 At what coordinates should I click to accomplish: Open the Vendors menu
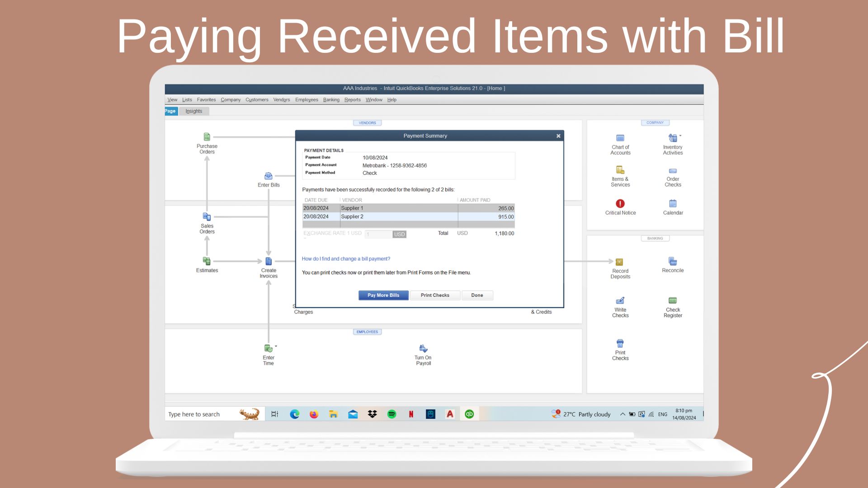tap(281, 100)
